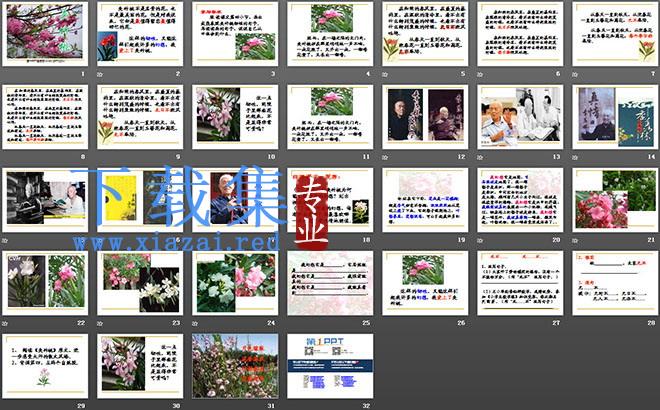Image resolution: width=660 pixels, height=410 pixels.
Task: Select slide 31 flower field thumbnail
Action: coord(235,366)
